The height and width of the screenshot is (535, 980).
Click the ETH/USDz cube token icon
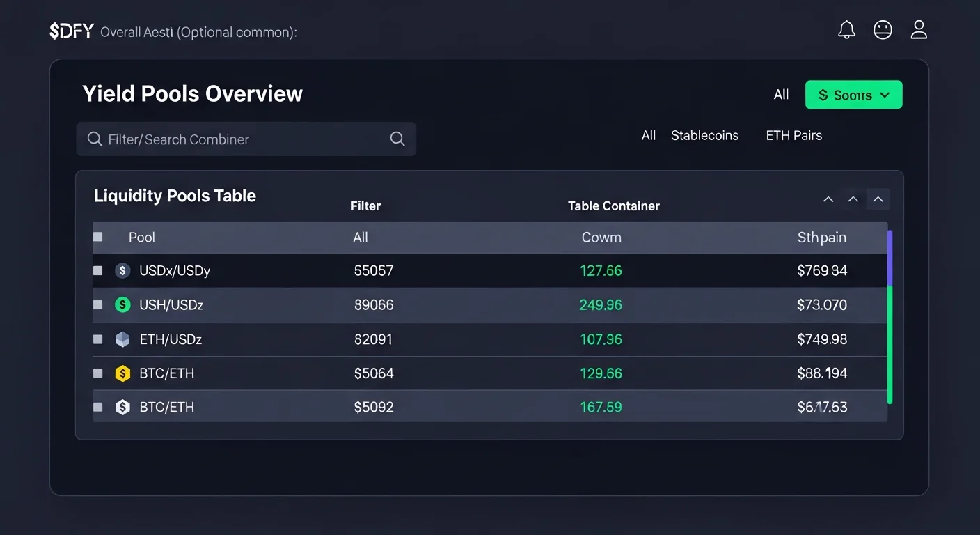coord(122,339)
